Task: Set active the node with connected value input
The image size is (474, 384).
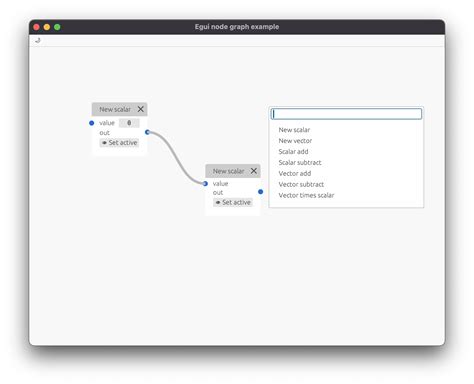Action: click(x=233, y=202)
